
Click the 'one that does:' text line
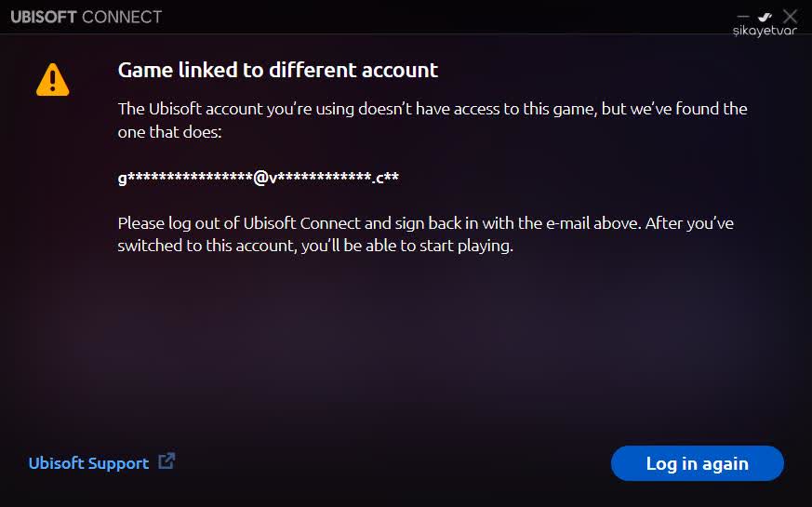(x=170, y=133)
